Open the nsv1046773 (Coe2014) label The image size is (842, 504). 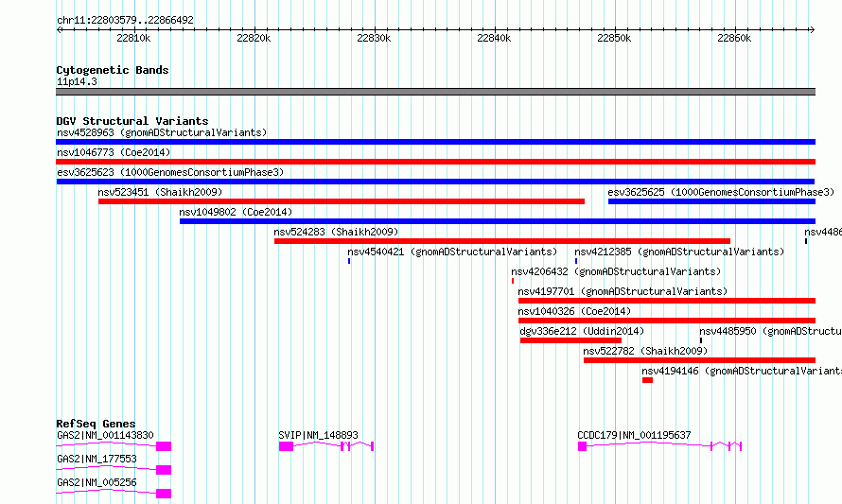point(114,152)
